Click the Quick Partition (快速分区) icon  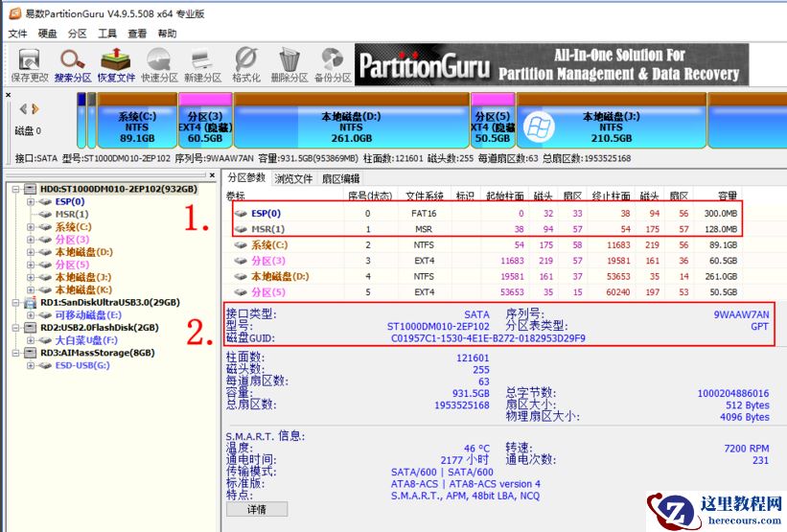pos(159,65)
